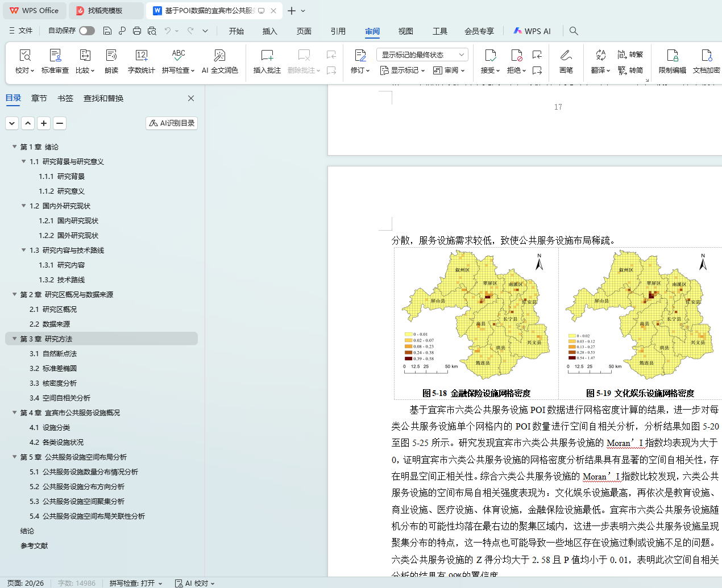Image resolution: width=722 pixels, height=588 pixels.
Task: Open the 查找和替换 sidebar tab
Action: (x=103, y=98)
